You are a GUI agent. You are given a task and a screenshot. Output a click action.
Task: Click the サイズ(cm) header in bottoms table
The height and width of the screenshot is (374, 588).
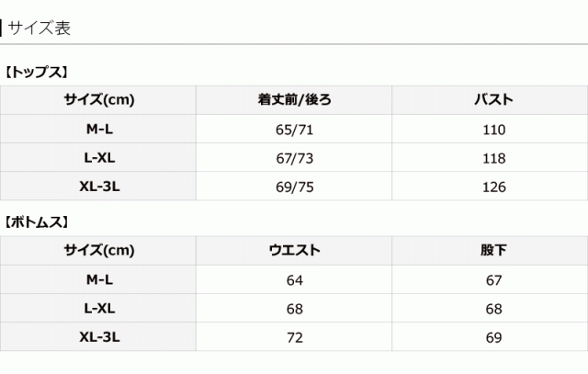[99, 250]
